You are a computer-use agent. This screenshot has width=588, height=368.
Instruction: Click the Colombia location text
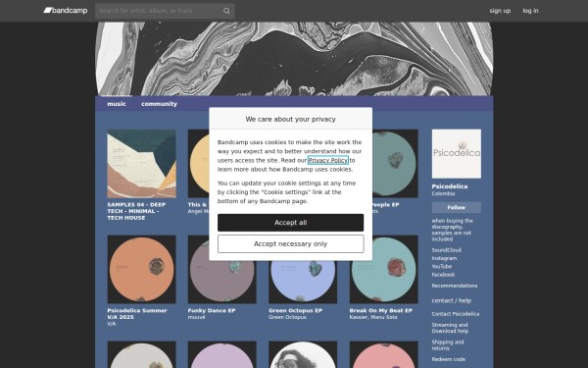coord(443,193)
